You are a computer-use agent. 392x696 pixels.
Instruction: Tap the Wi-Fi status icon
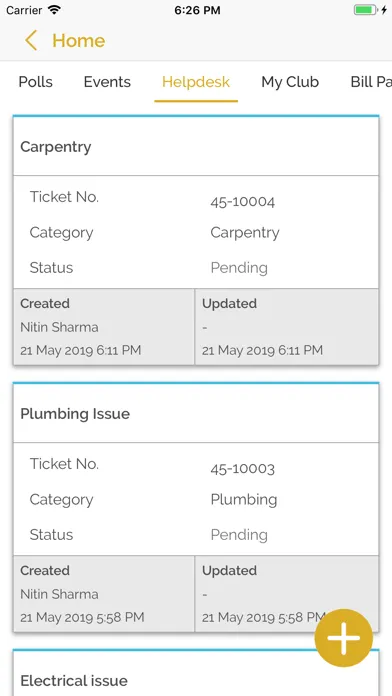(54, 10)
